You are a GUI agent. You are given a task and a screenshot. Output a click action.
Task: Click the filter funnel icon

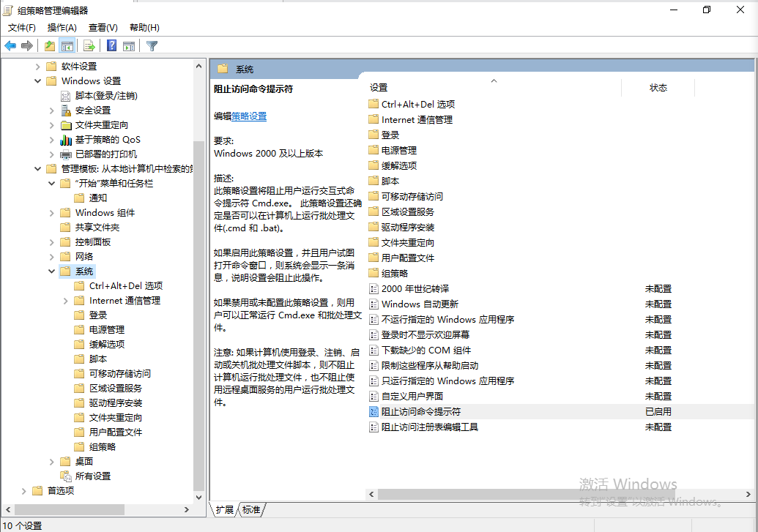coord(152,45)
